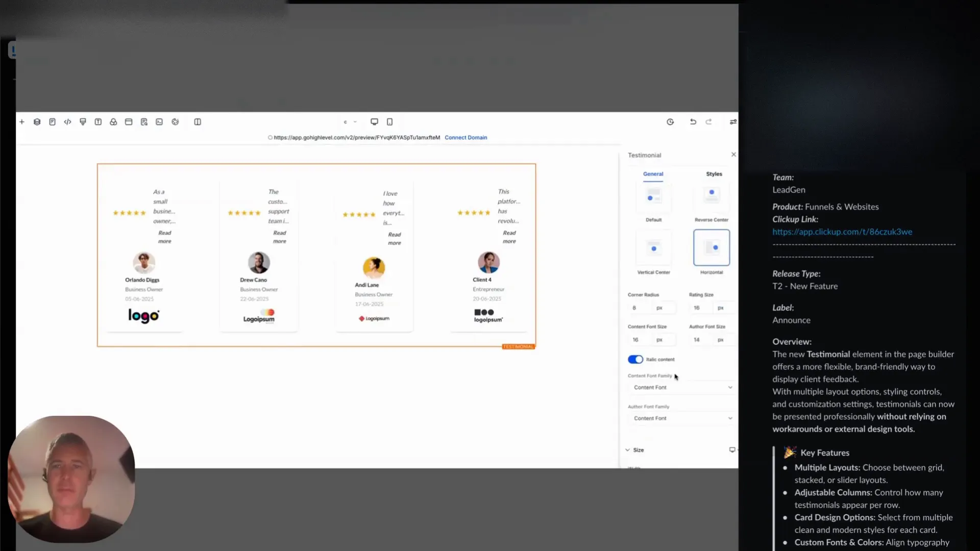Click the theme palette icon in the toolbar
980x551 pixels.
tap(175, 121)
